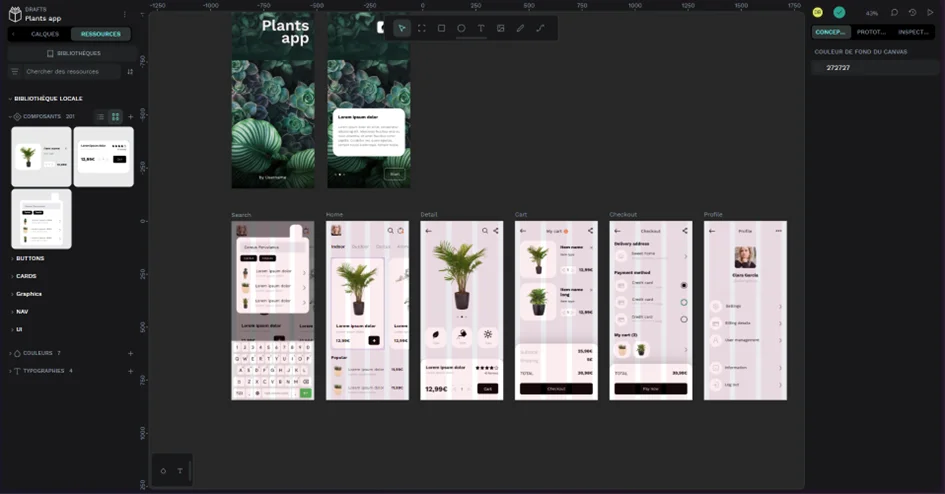Select the Ellipse shape tool
Image resolution: width=945 pixels, height=494 pixels.
click(x=461, y=28)
